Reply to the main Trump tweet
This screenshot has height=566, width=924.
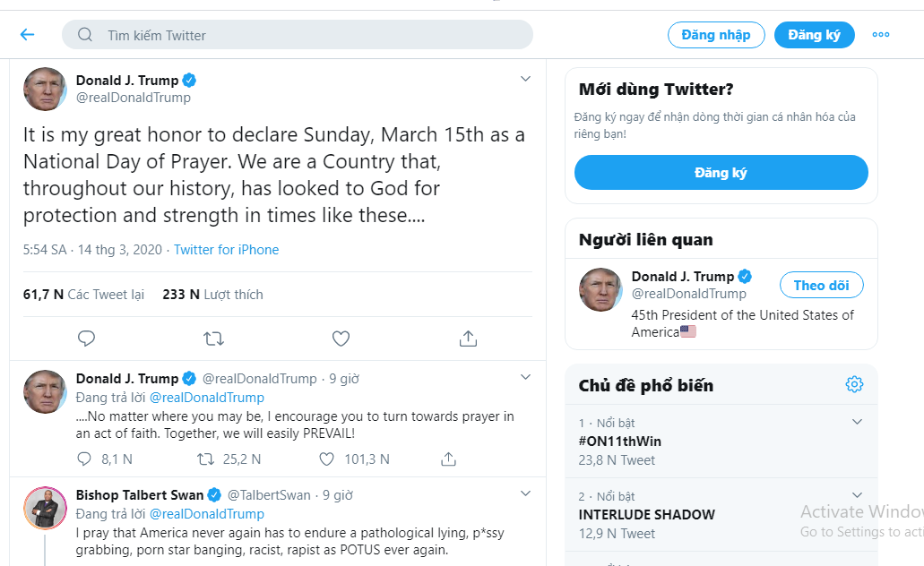[86, 339]
